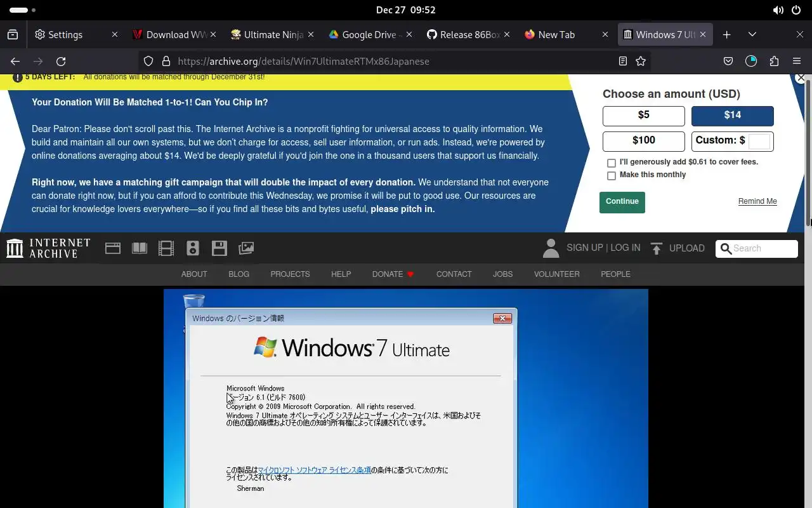The image size is (812, 508).
Task: Click the magnifier icon in search box
Action: pos(726,248)
